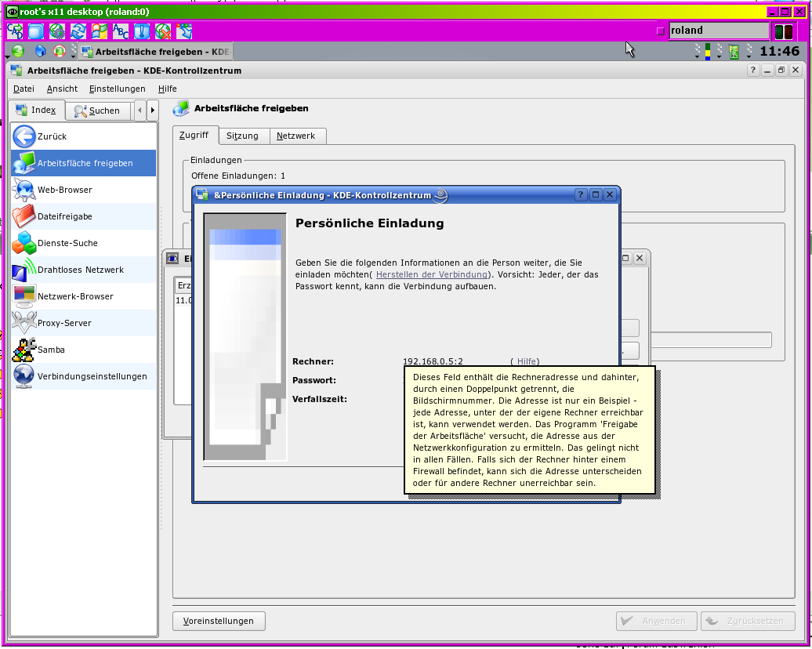The image size is (812, 649).
Task: Click the Anwenden button
Action: (x=656, y=621)
